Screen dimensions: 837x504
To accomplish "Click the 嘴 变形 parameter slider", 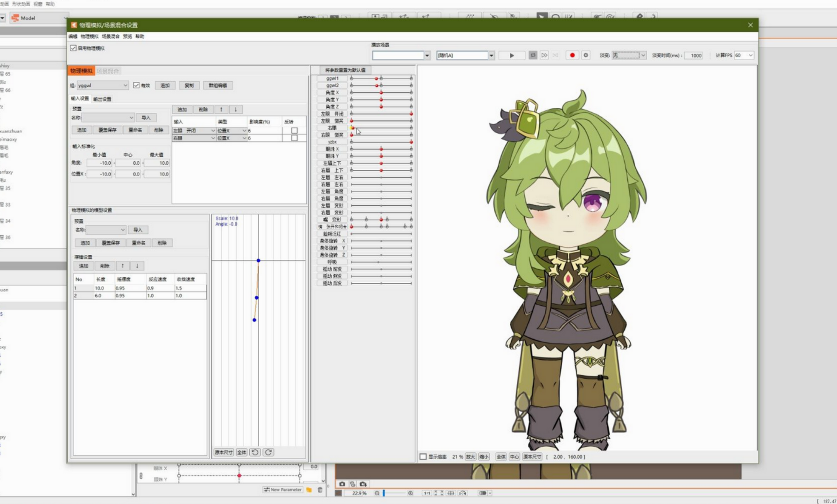I will coord(381,219).
